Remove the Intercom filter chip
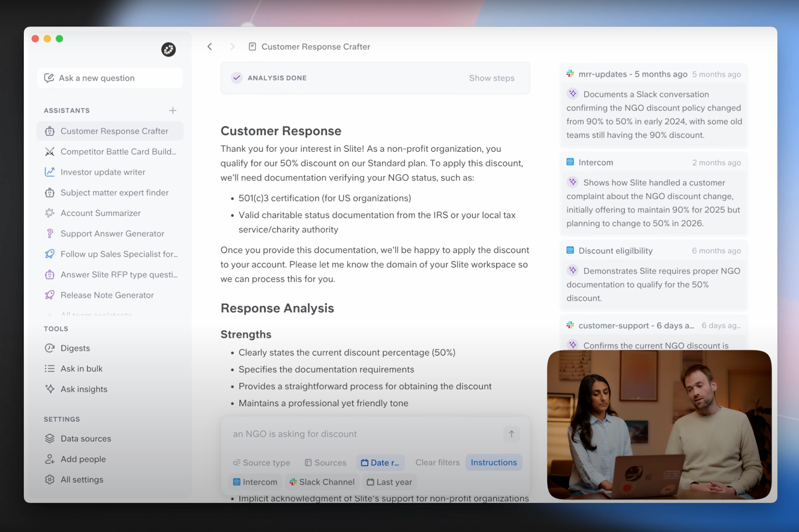The width and height of the screenshot is (799, 532). point(255,482)
